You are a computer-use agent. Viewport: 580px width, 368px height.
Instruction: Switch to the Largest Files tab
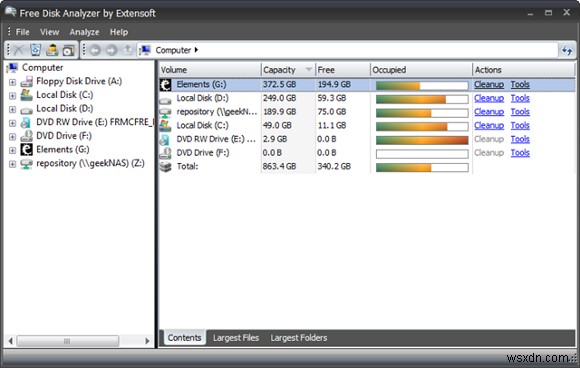click(236, 338)
